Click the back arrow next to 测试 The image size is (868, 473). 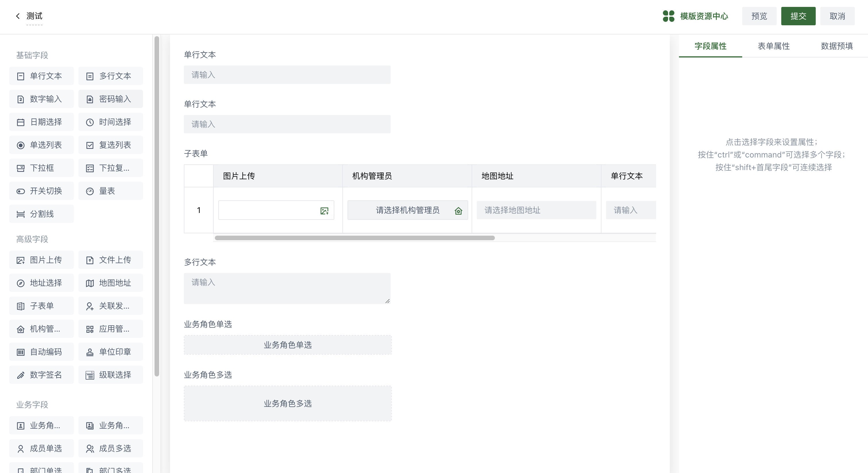[x=18, y=16]
